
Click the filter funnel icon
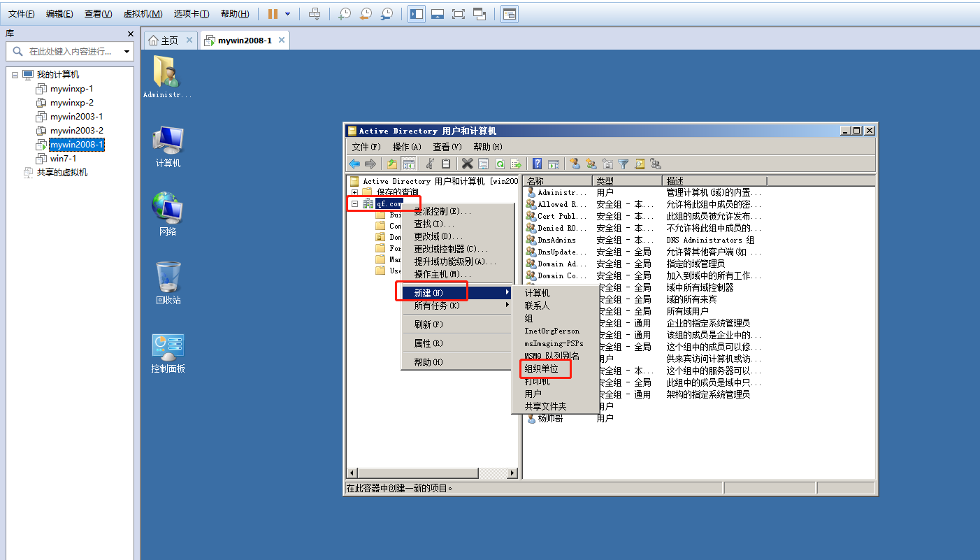624,164
